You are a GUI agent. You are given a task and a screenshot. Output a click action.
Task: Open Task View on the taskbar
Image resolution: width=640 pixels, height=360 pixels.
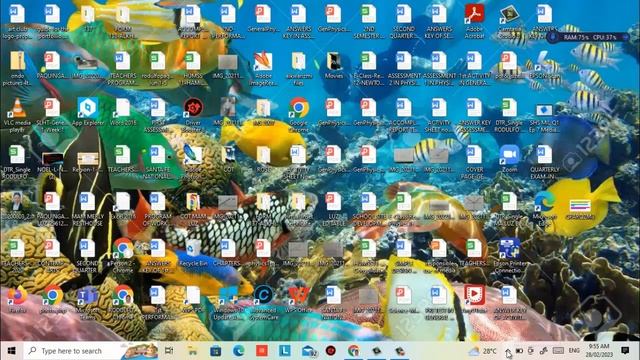pyautogui.click(x=169, y=351)
